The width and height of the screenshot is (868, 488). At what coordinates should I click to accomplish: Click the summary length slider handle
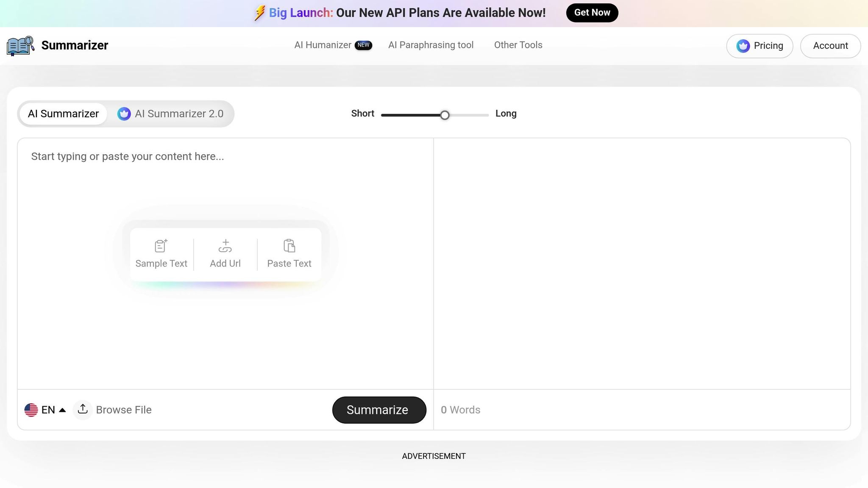point(445,115)
